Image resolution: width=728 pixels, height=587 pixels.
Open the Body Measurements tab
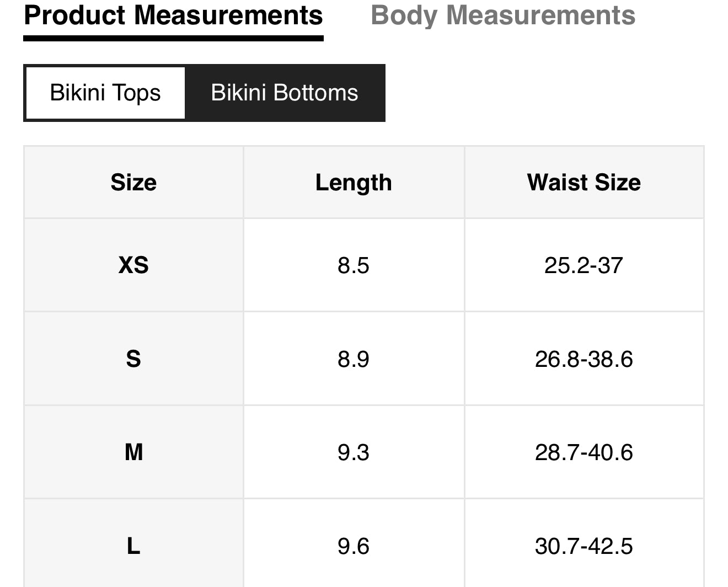point(502,15)
